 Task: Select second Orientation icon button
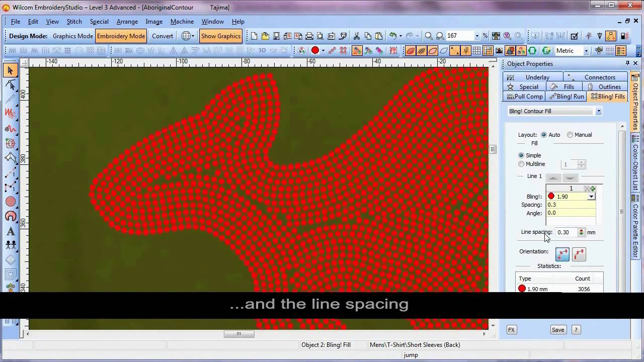(579, 254)
